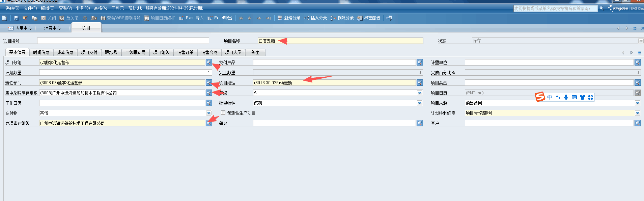Toggle the Sogou punctuation mode button

click(x=558, y=97)
